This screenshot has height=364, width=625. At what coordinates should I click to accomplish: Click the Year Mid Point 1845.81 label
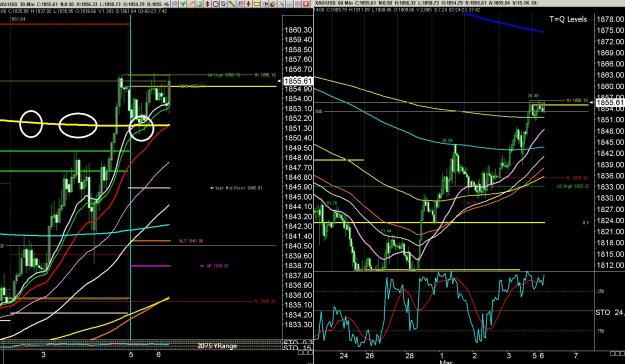point(238,188)
